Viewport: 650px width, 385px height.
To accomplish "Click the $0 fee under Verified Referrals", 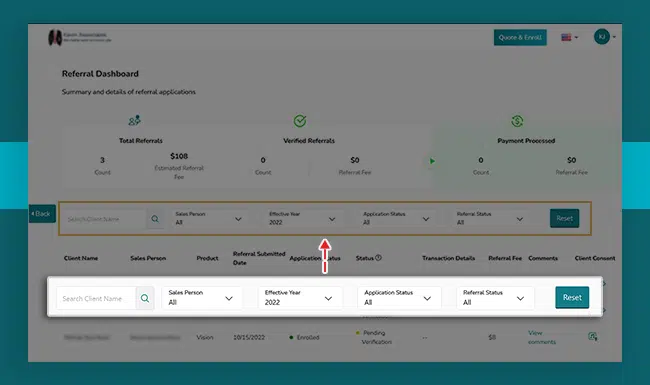I will pos(355,160).
